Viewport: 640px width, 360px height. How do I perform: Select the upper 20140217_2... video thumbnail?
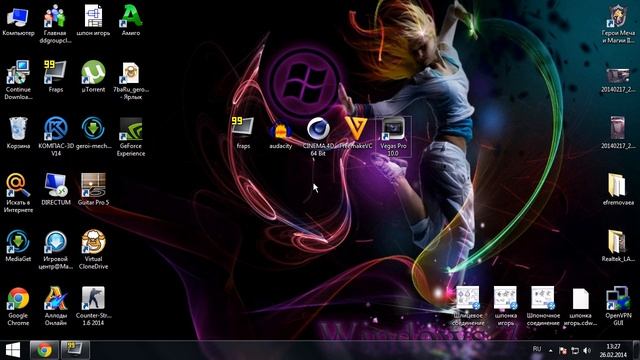618,80
